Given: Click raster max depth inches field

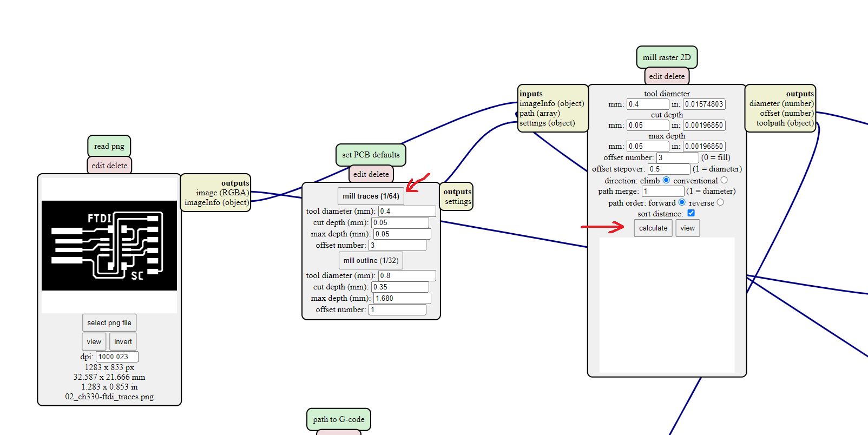Looking at the screenshot, I should [x=704, y=146].
